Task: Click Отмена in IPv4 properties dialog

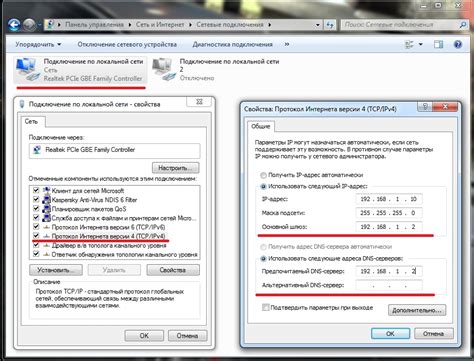Action: pyautogui.click(x=434, y=334)
